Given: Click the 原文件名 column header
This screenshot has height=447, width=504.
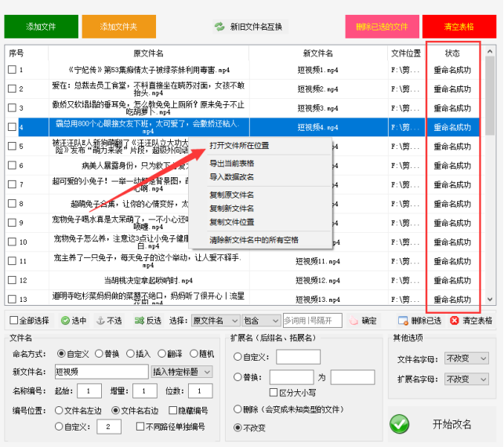Looking at the screenshot, I should pos(149,53).
